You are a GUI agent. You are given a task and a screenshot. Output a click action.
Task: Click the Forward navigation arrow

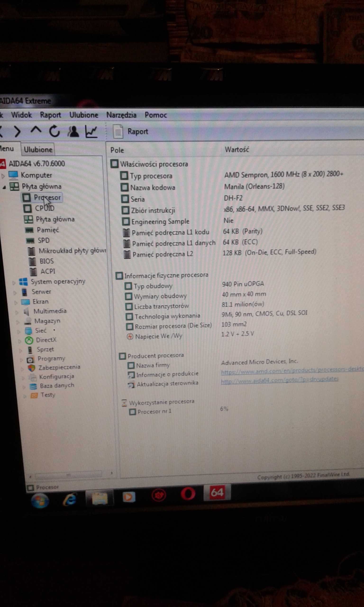point(17,132)
